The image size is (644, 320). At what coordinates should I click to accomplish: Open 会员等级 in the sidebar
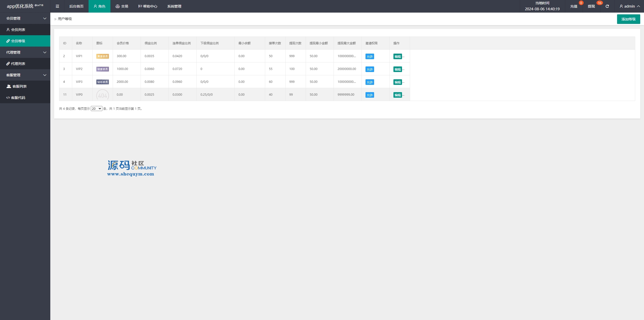[x=25, y=41]
